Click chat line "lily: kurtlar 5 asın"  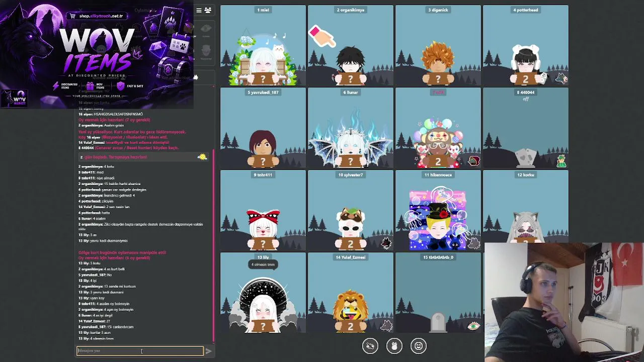point(95,333)
